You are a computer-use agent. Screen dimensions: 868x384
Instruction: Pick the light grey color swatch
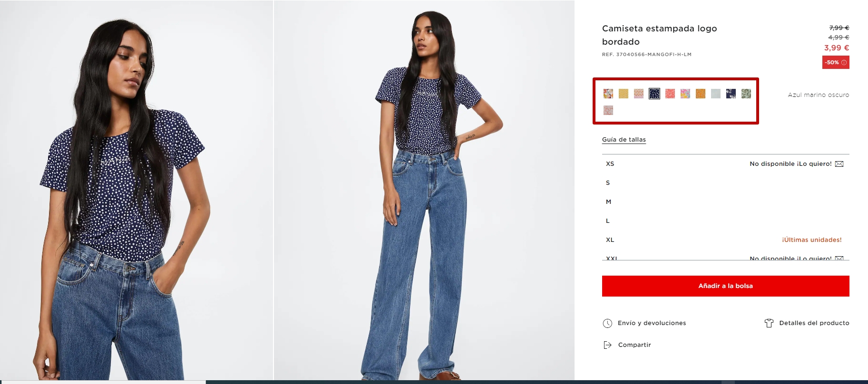716,94
